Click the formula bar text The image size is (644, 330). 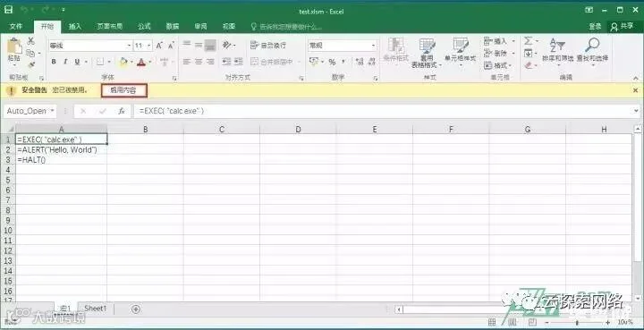click(171, 111)
